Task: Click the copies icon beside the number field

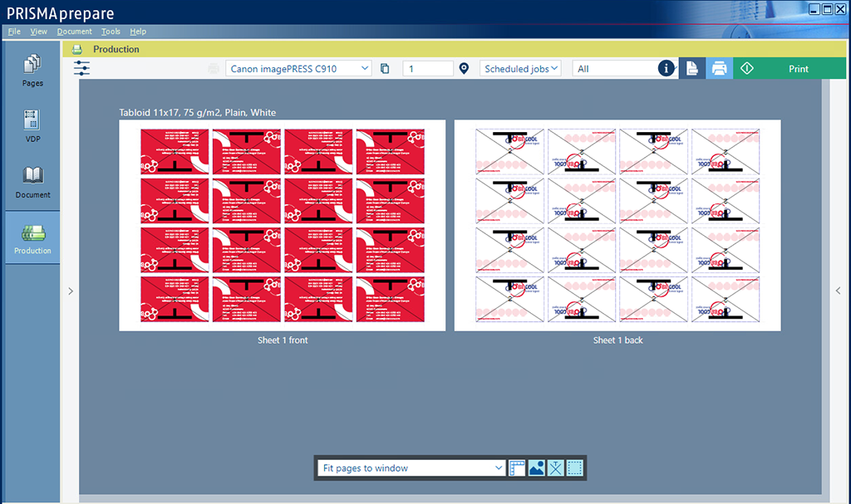Action: 385,69
